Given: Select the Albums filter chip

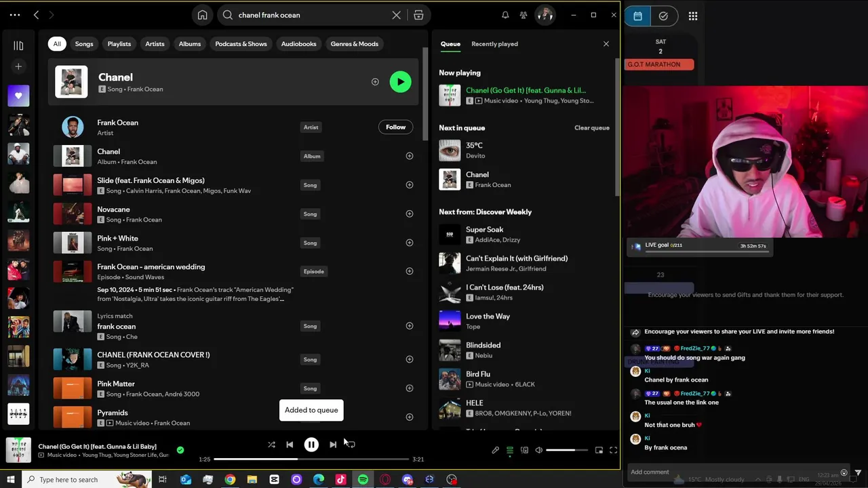Looking at the screenshot, I should 190,44.
